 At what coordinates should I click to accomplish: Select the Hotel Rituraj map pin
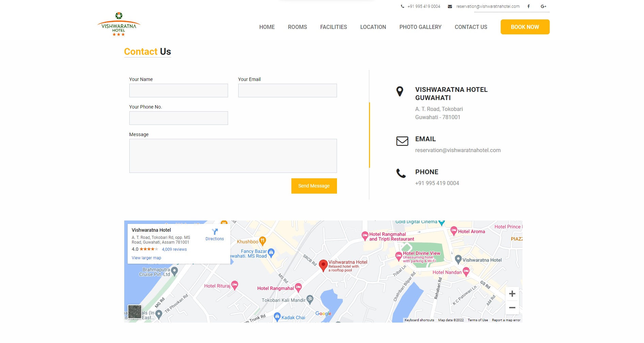click(x=235, y=285)
